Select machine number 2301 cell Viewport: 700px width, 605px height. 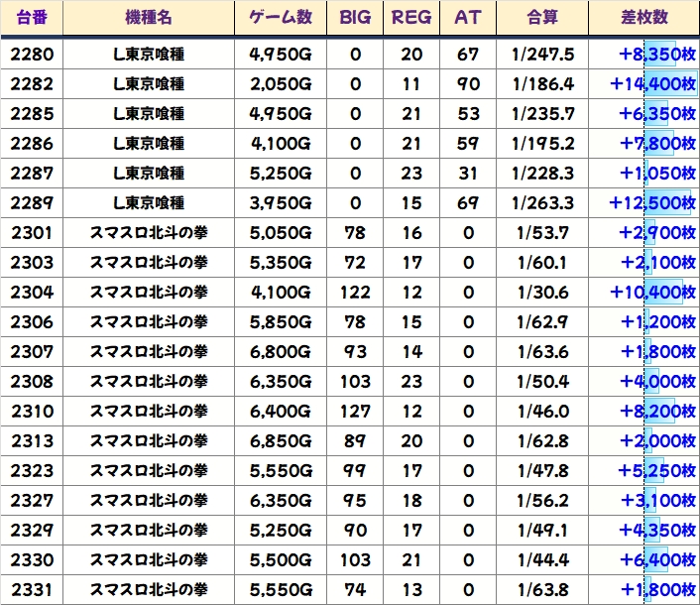click(x=32, y=233)
